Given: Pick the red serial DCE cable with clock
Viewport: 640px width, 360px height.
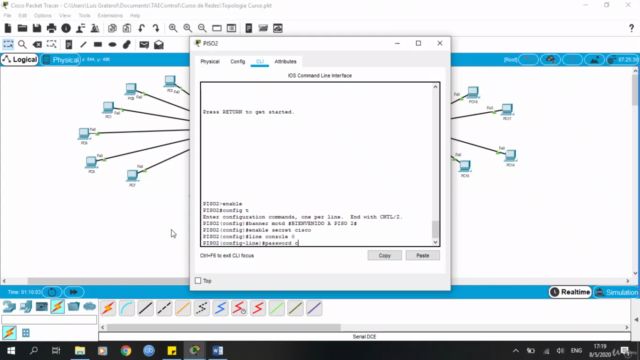Looking at the screenshot, I should click(239, 308).
